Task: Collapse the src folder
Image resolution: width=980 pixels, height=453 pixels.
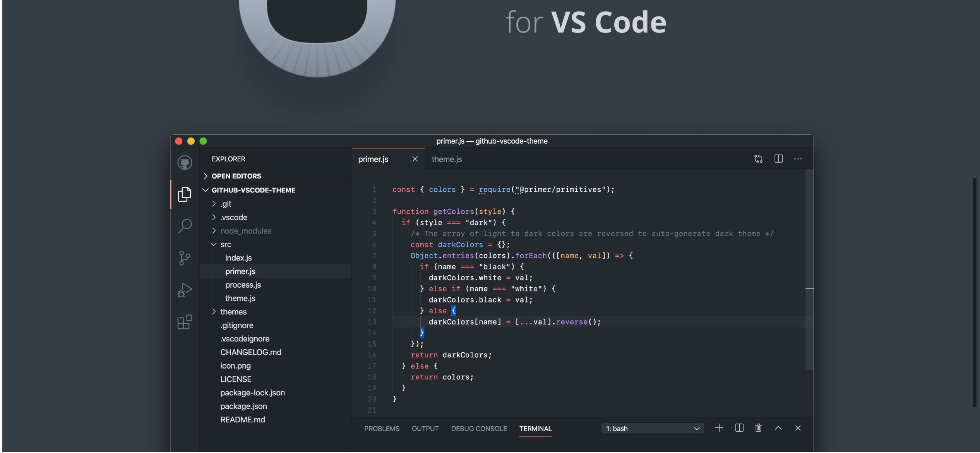Action: [x=225, y=245]
